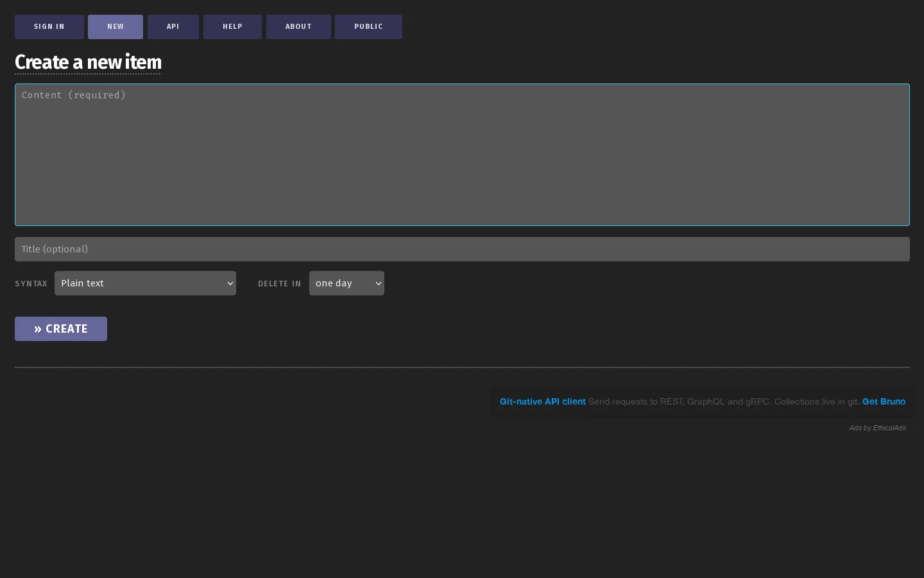Browse the Public items page

pos(368,27)
